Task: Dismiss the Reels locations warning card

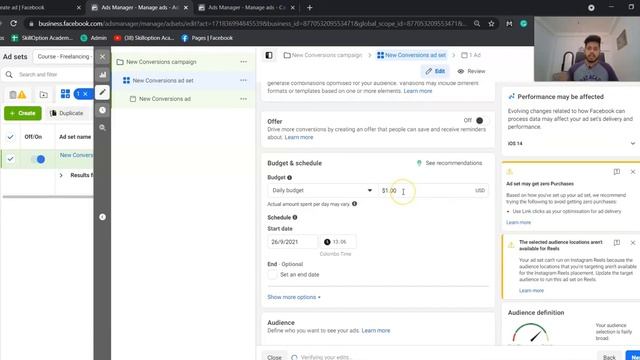Action: (633, 242)
